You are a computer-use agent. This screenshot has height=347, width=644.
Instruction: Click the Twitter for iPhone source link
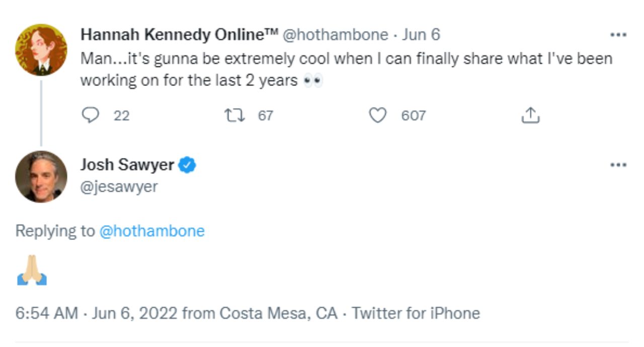[x=416, y=313]
